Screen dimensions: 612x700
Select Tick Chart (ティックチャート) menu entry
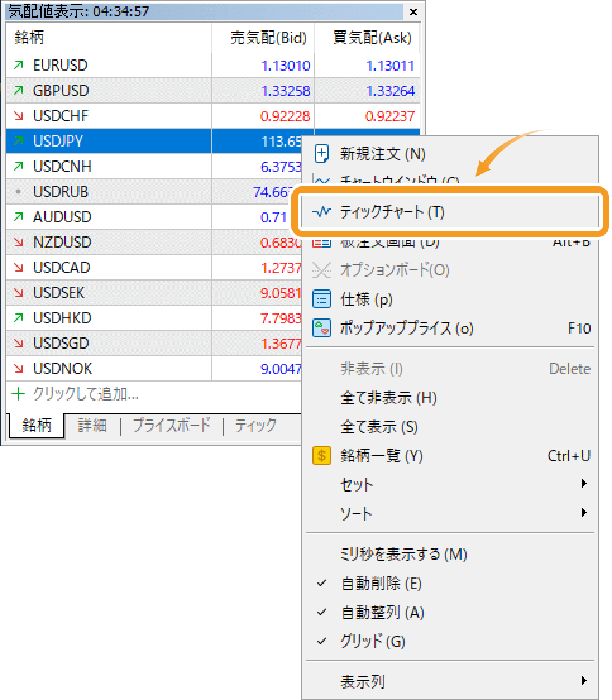coord(450,212)
